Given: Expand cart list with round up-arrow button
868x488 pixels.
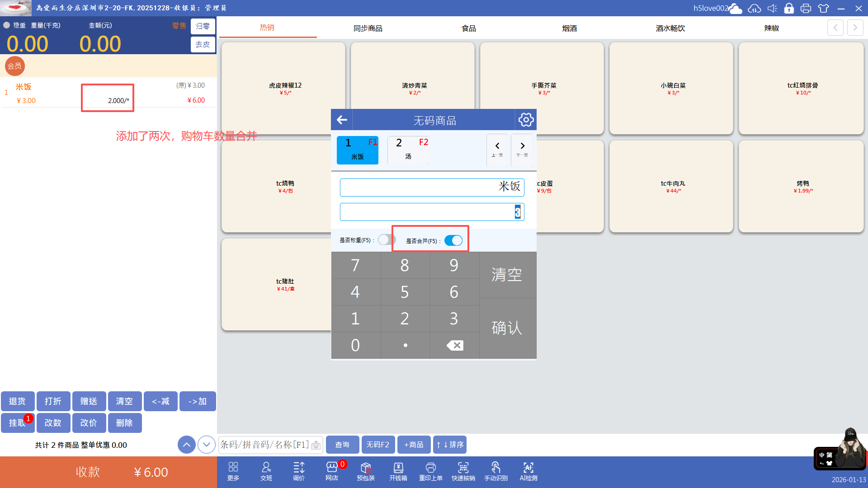Looking at the screenshot, I should (187, 445).
